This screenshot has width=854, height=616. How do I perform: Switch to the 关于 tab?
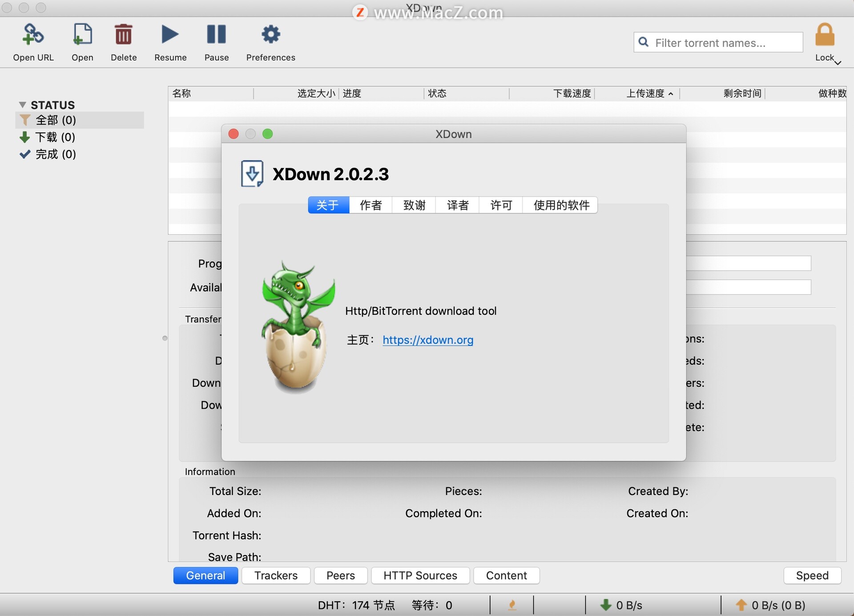coord(328,205)
